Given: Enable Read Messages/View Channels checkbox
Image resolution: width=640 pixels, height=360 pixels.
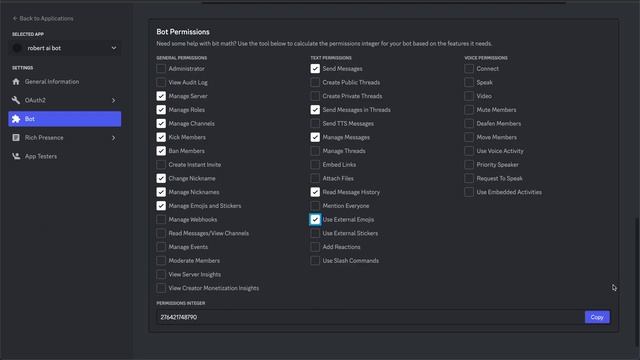Looking at the screenshot, I should tap(161, 233).
